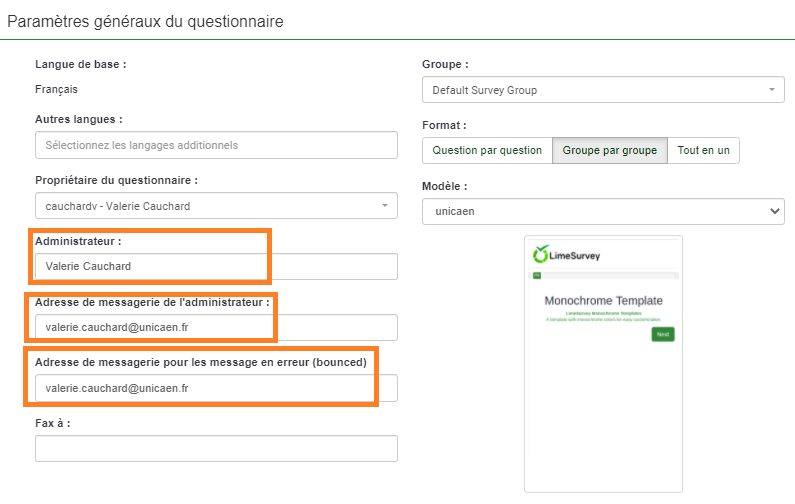Image resolution: width=795 pixels, height=504 pixels.
Task: Click the Fax à field label
Action: click(52, 423)
